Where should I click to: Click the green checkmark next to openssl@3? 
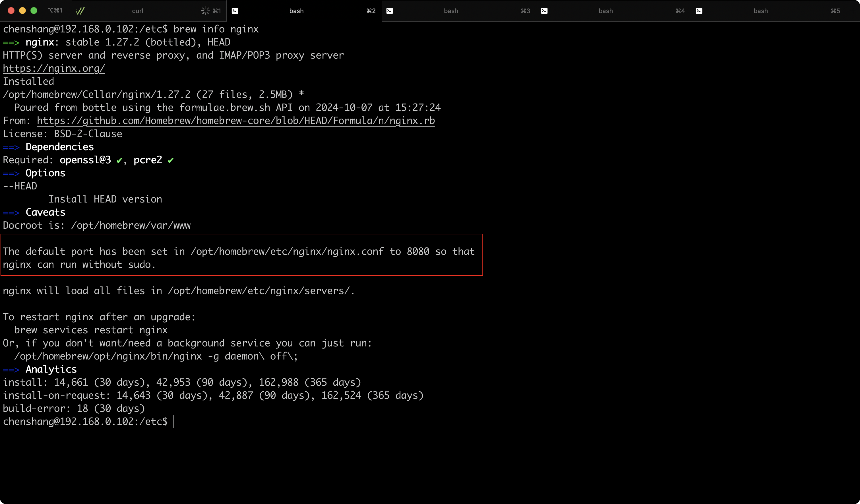pos(119,160)
